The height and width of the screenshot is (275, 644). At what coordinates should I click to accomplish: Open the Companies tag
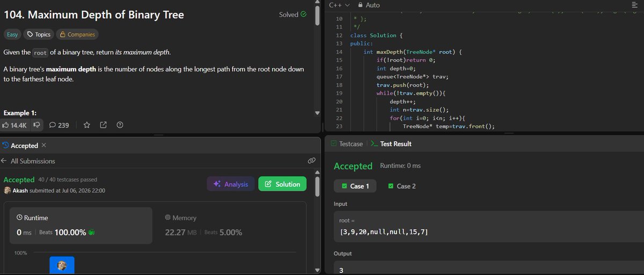click(x=77, y=34)
